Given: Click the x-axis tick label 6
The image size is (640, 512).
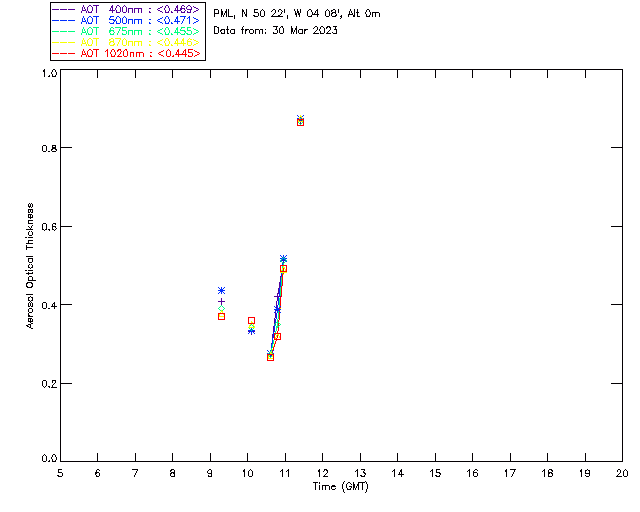Looking at the screenshot, I should coord(98,473).
